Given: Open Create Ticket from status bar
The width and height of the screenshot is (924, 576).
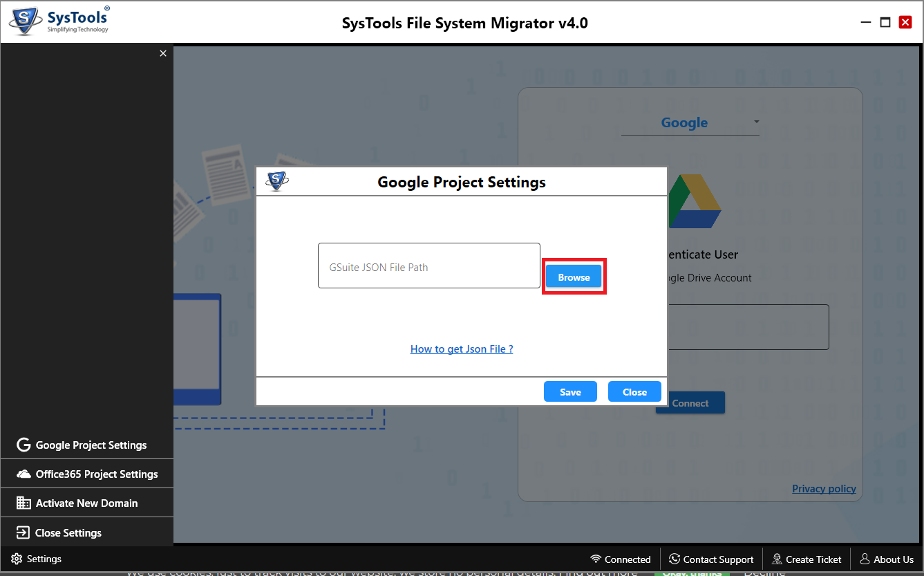Looking at the screenshot, I should 813,559.
